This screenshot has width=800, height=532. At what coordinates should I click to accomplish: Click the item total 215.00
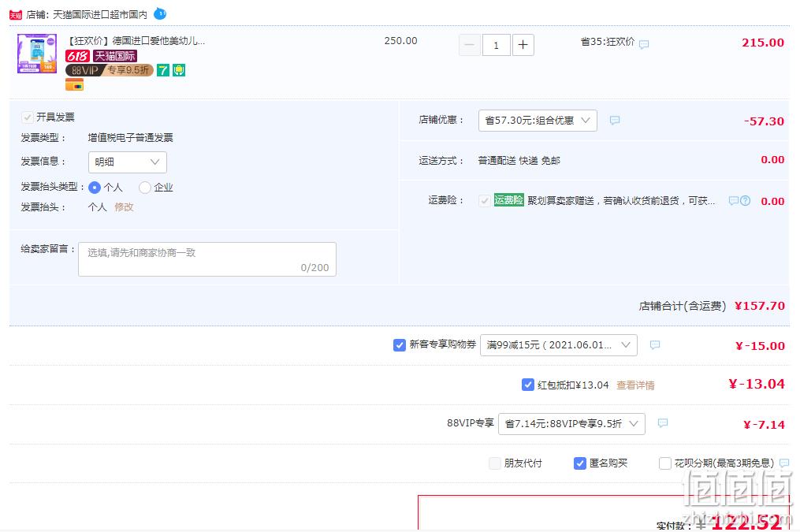point(763,43)
